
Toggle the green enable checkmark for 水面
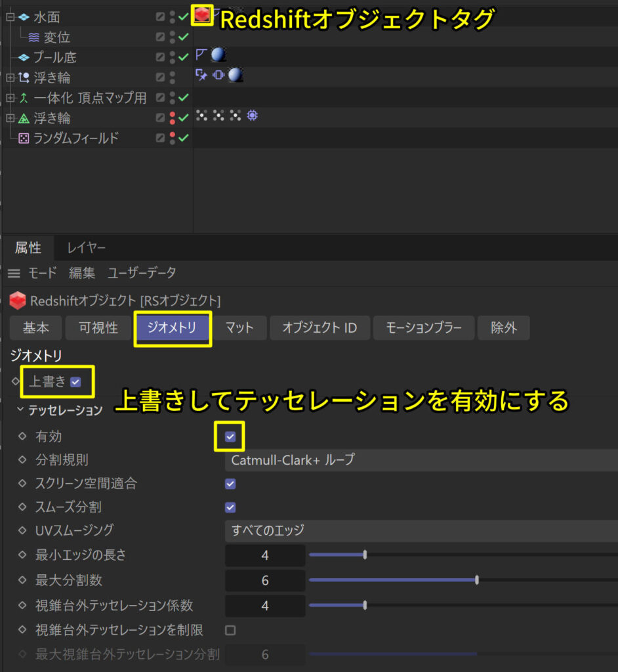click(x=184, y=17)
